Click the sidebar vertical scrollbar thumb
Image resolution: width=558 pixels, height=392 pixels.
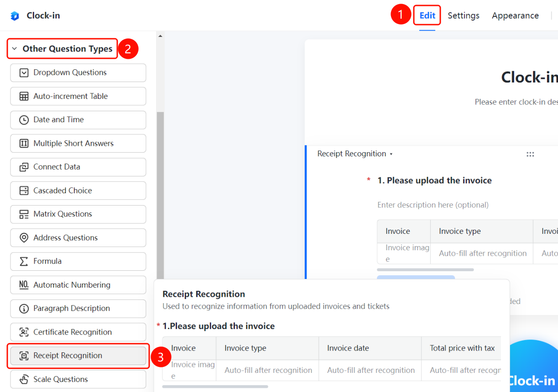[160, 196]
